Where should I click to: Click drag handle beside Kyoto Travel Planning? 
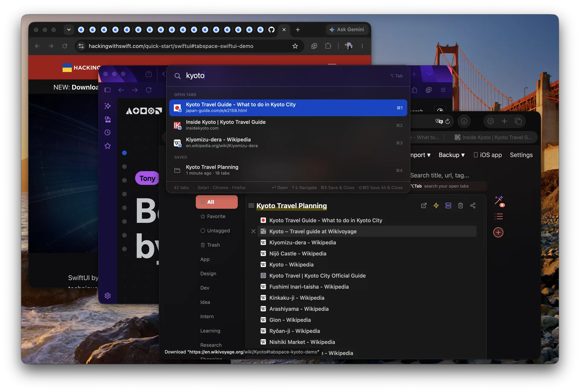click(251, 206)
